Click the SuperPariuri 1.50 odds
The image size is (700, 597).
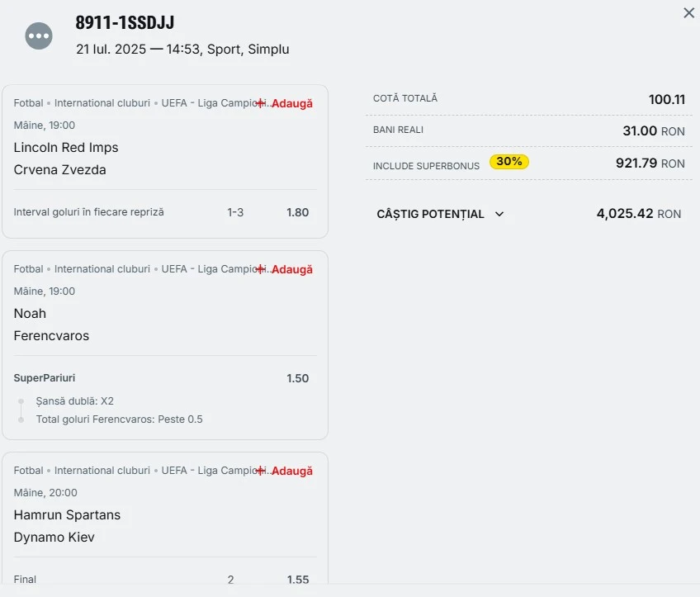298,379
